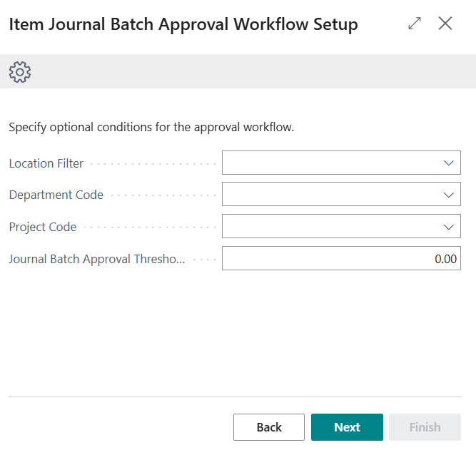476x455 pixels.
Task: Select the Journal Batch Approval Threshold value field
Action: [x=341, y=259]
